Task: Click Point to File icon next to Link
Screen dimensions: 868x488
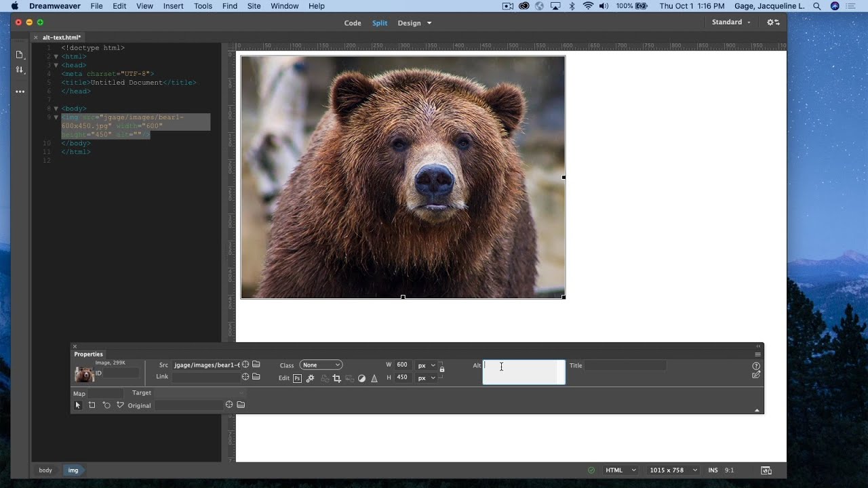Action: [x=245, y=377]
